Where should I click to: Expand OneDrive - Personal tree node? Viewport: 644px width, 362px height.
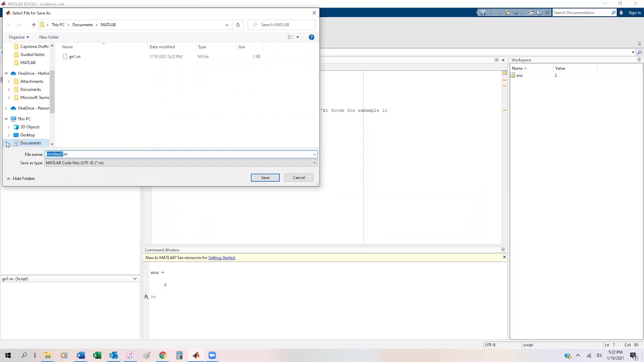click(x=6, y=108)
